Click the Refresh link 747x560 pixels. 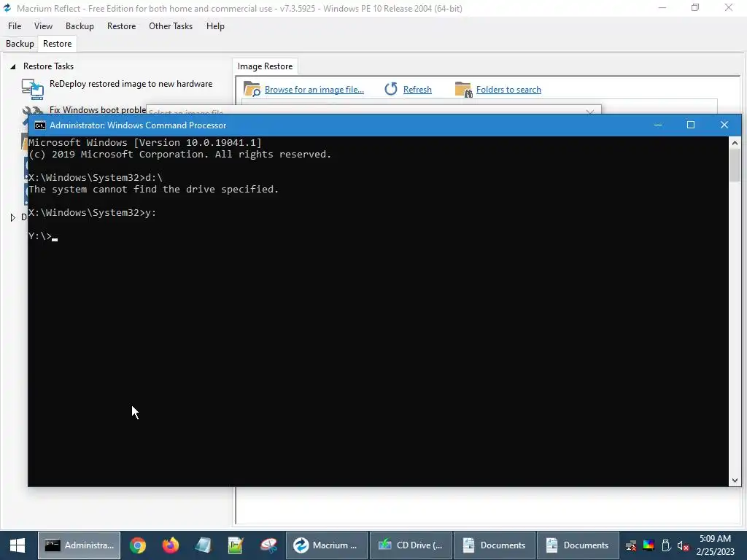pos(417,90)
